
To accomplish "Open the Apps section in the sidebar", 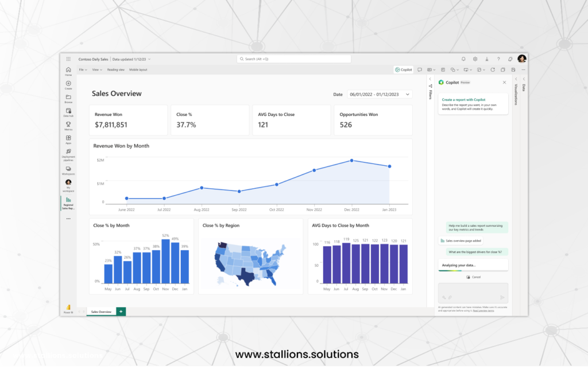I will click(69, 139).
